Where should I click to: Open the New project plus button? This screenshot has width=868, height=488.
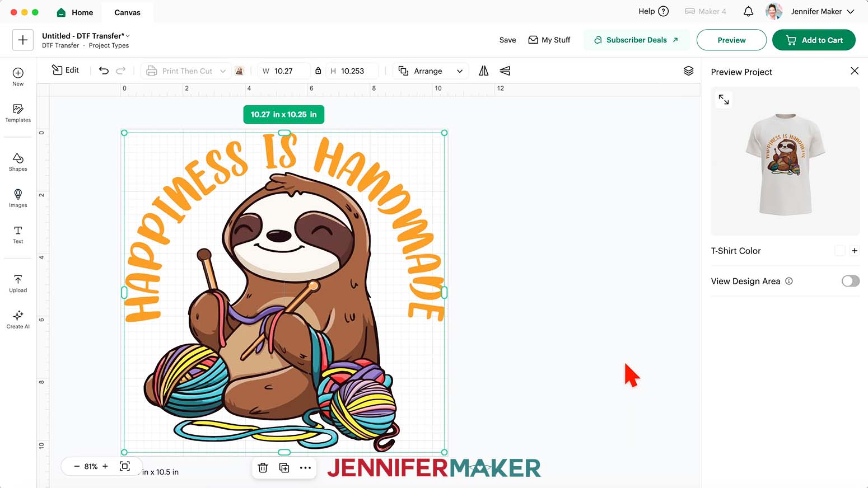(x=22, y=40)
